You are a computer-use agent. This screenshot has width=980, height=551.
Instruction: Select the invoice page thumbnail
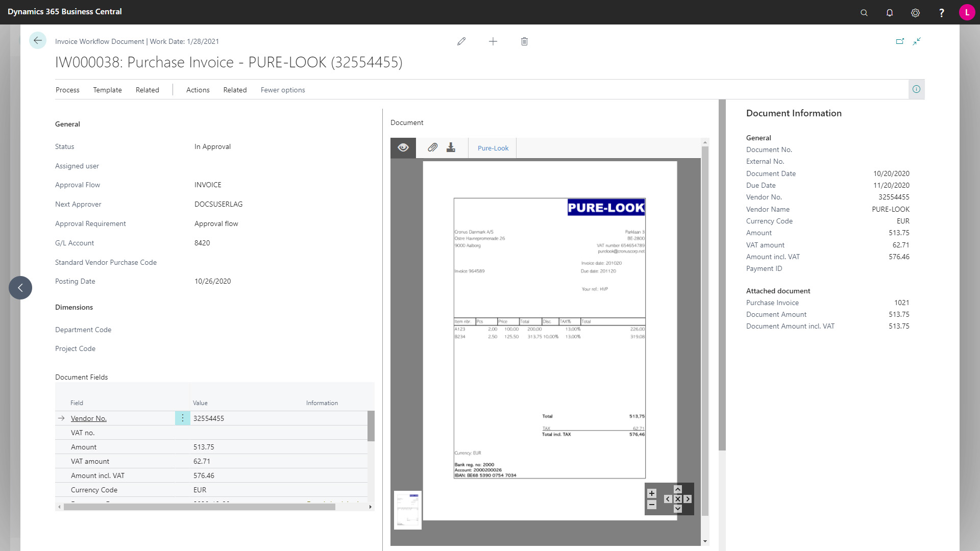(x=407, y=510)
